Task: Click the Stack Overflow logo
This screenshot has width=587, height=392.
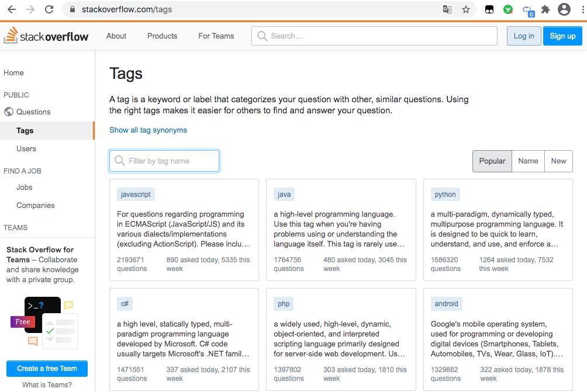Action: (x=46, y=36)
